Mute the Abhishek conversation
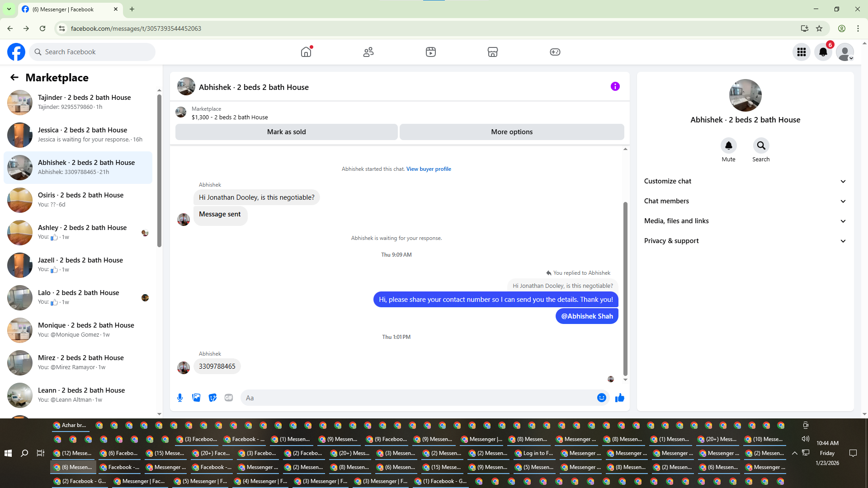 (x=728, y=146)
